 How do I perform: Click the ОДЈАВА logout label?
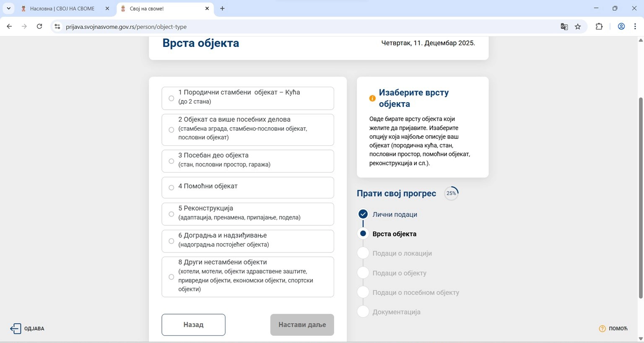pos(34,329)
